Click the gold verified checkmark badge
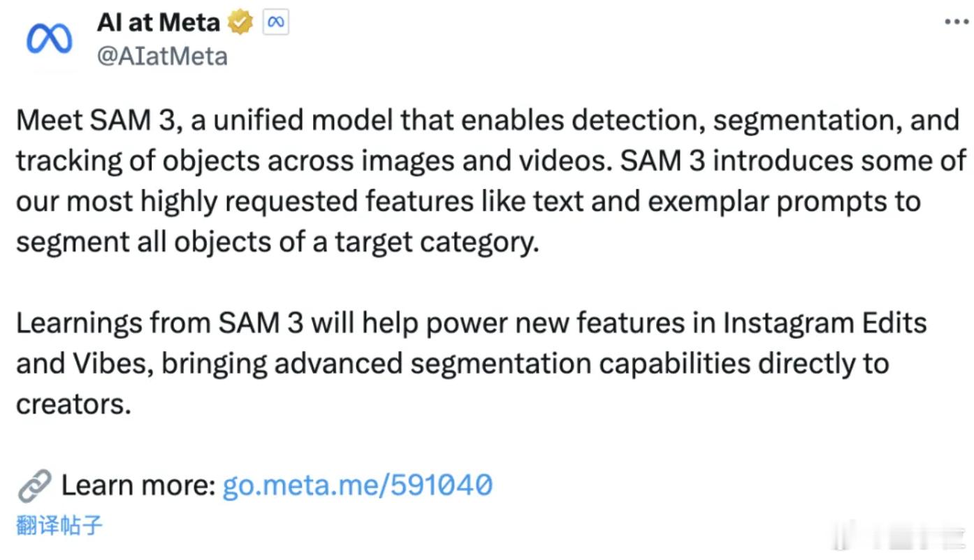Screen dimensions: 974x560 tap(240, 23)
